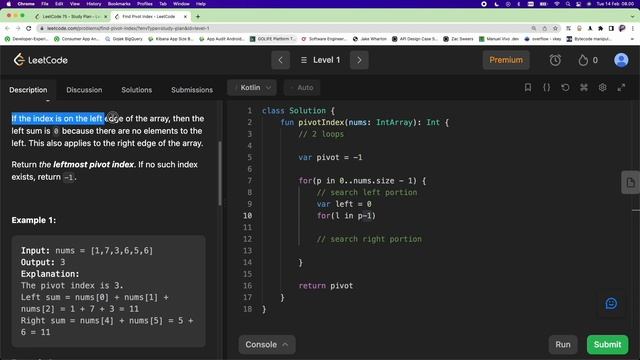Open the Kotlin language dropdown
Viewport: 640px width, 360px height.
coord(252,87)
